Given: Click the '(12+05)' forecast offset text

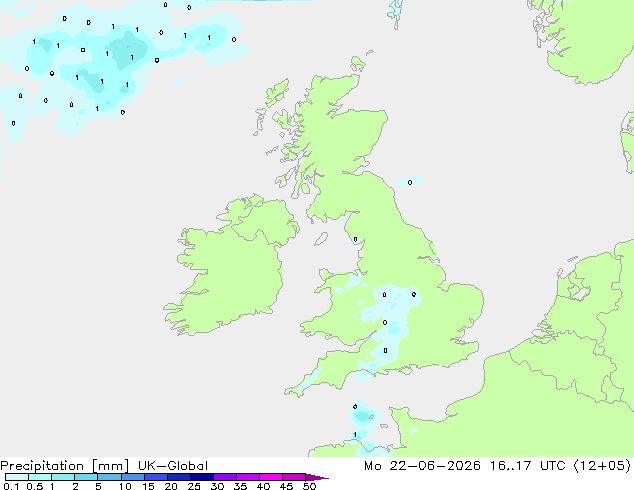Looking at the screenshot, I should click(602, 466).
